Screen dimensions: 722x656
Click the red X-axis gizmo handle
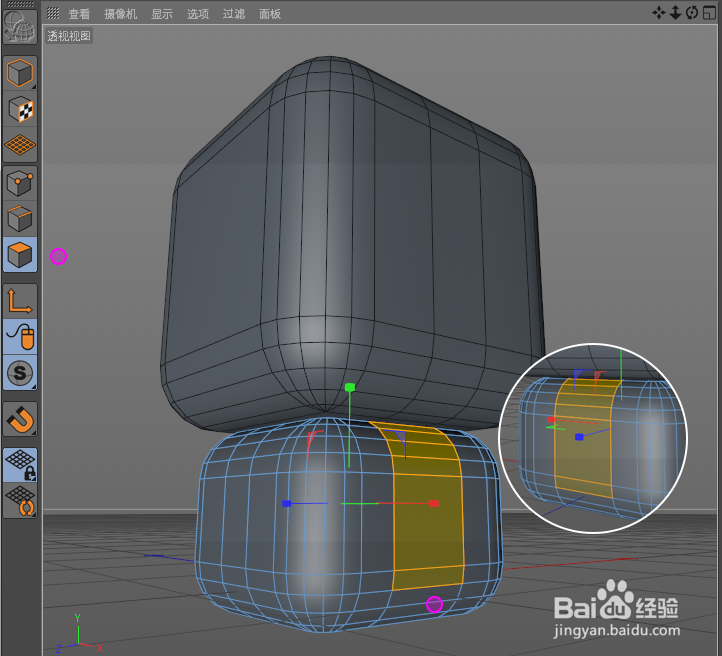point(433,504)
